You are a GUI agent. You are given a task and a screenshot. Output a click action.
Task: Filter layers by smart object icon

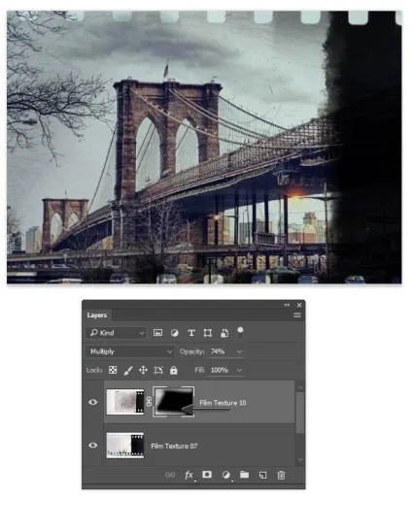tap(224, 333)
